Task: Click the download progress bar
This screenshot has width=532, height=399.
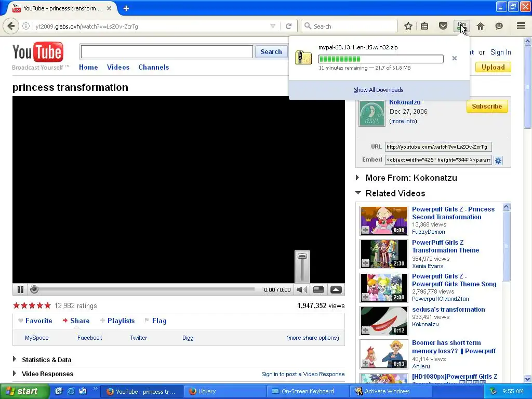Action: click(381, 59)
